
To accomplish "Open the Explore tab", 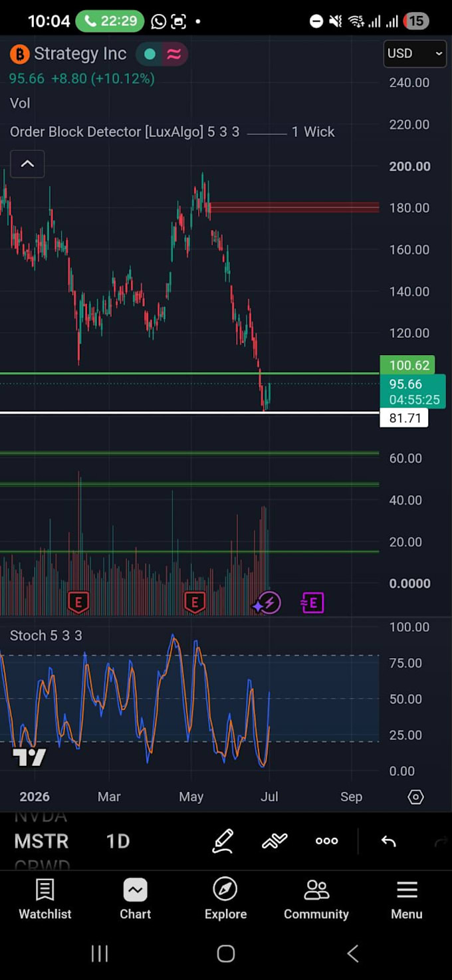I will 225,900.
